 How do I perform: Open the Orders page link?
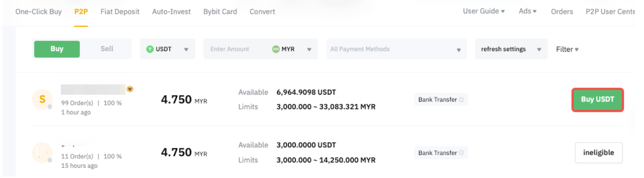click(562, 12)
